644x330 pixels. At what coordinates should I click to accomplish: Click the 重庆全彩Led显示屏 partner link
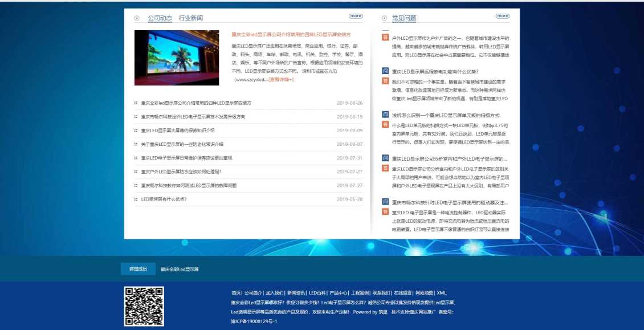coord(179,269)
